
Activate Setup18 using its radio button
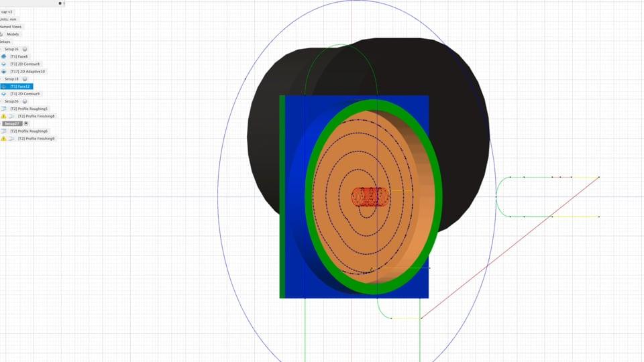click(x=25, y=79)
